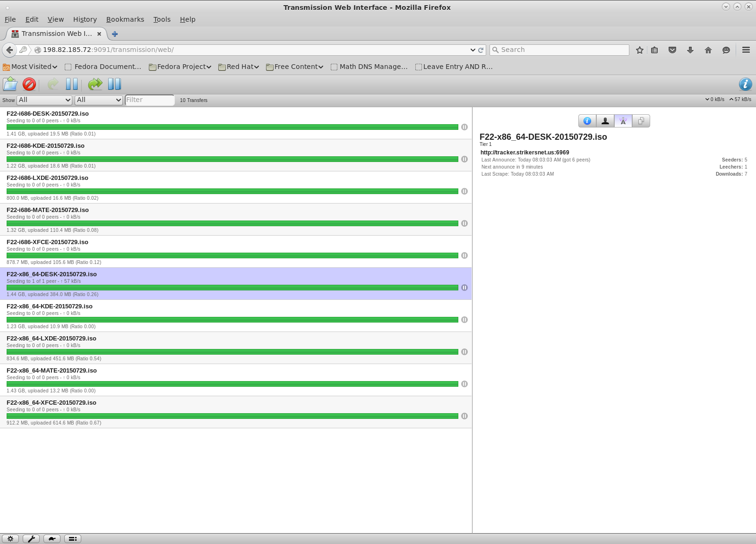The height and width of the screenshot is (544, 756).
Task: Open the Firefox downloads arrow
Action: 690,50
